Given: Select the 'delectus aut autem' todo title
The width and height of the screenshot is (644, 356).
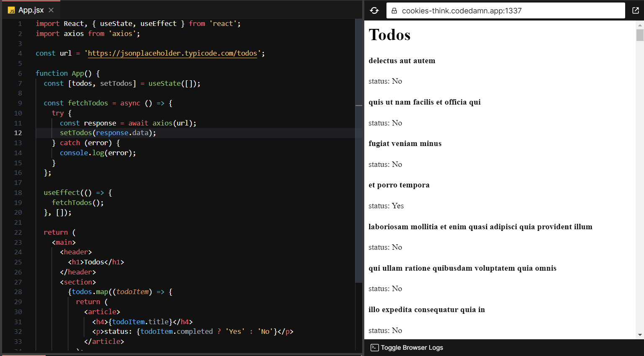Looking at the screenshot, I should [402, 61].
